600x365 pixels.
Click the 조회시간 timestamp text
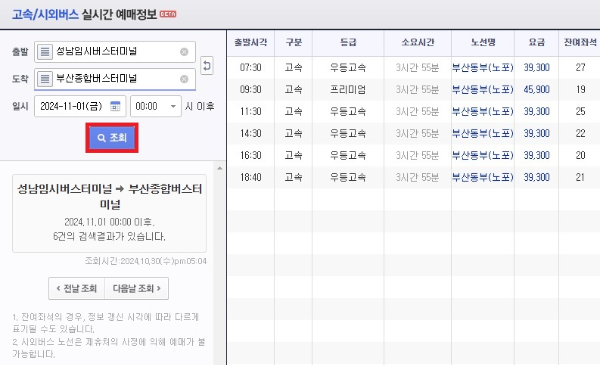click(145, 261)
